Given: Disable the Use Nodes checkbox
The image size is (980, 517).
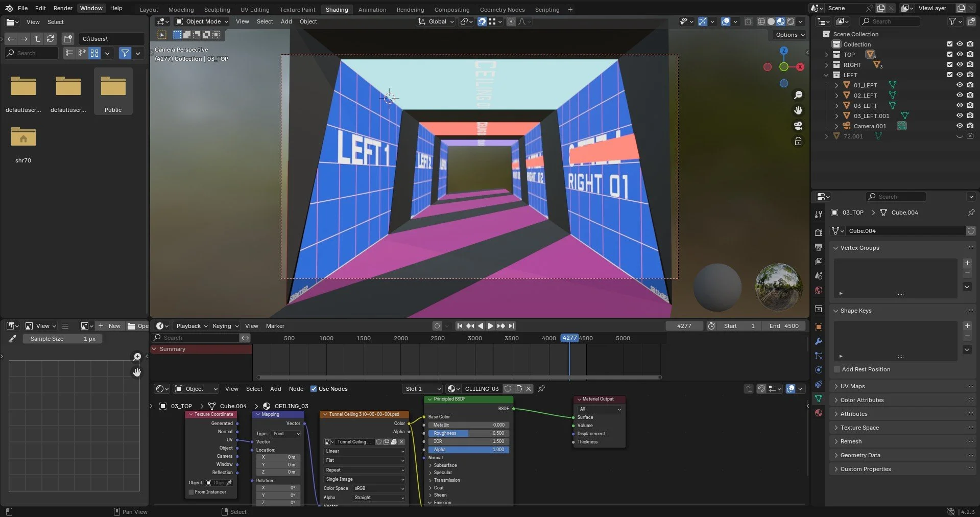Looking at the screenshot, I should click(x=314, y=389).
